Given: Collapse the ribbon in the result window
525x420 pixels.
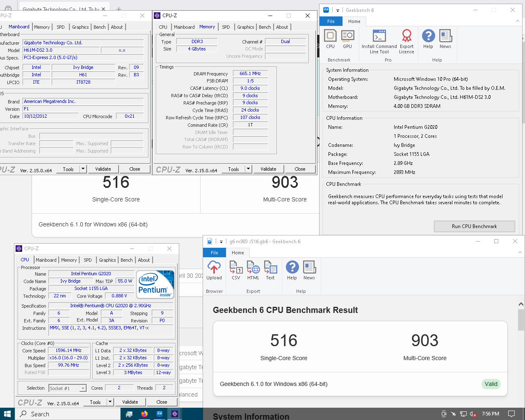Looking at the screenshot, I should point(520,252).
